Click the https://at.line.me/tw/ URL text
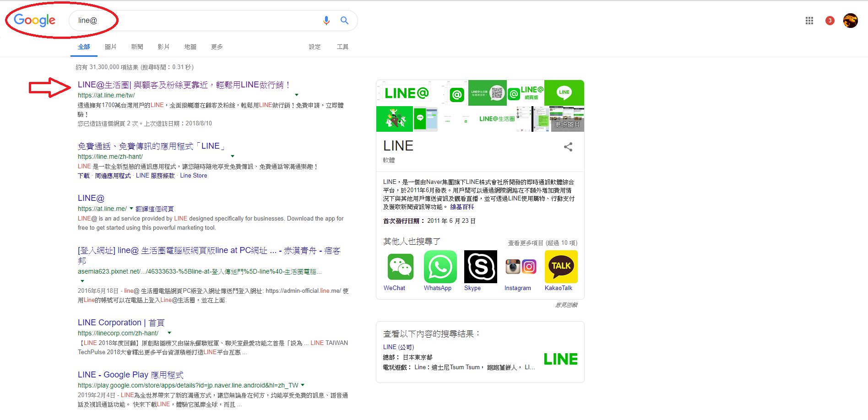The height and width of the screenshot is (420, 868). tap(106, 95)
